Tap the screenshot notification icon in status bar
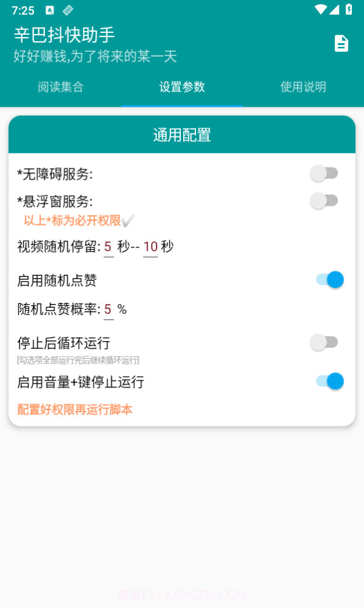The height and width of the screenshot is (608, 364). (51, 10)
